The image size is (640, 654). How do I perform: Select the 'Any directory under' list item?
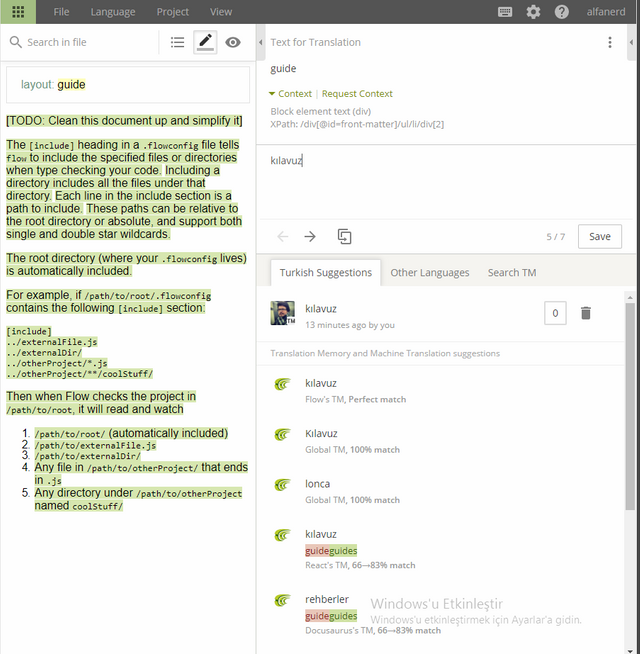tap(138, 499)
